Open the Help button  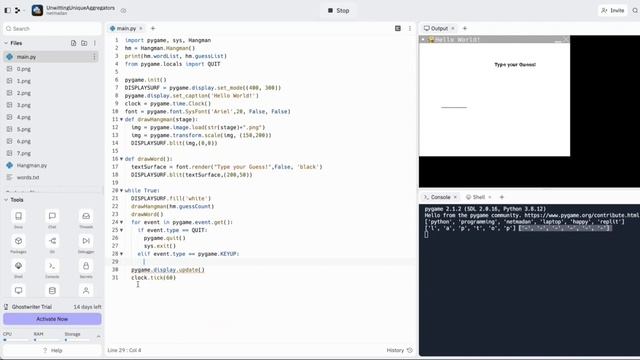click(52, 350)
